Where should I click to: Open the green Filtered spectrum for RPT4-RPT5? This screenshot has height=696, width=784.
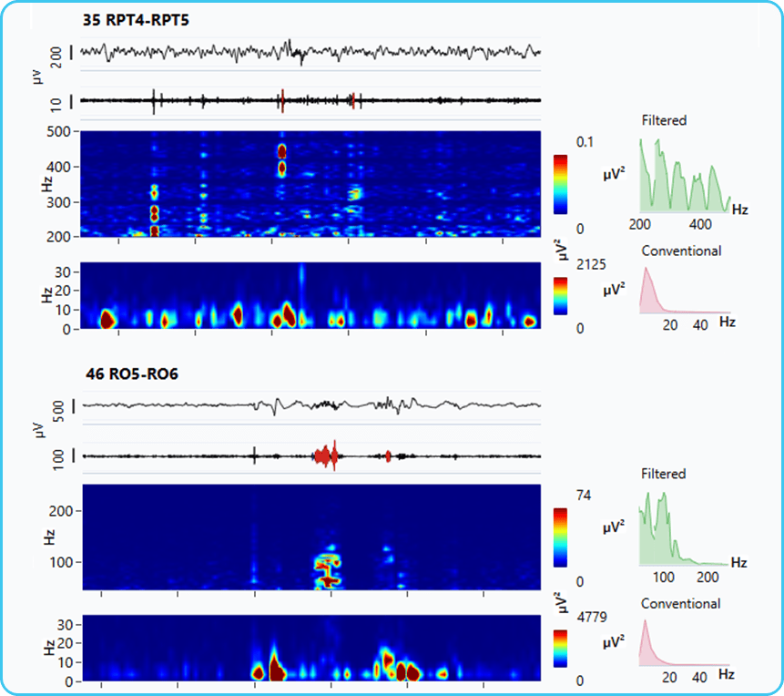tap(685, 175)
